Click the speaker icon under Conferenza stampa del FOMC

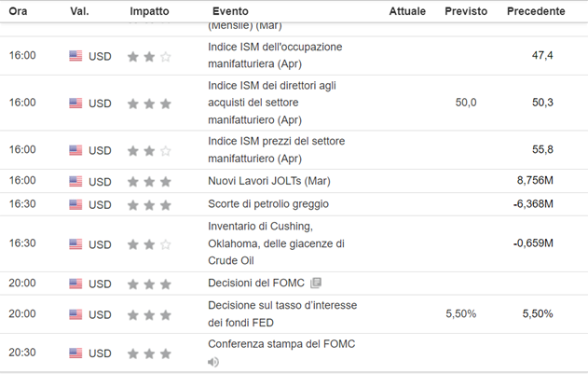pos(213,362)
